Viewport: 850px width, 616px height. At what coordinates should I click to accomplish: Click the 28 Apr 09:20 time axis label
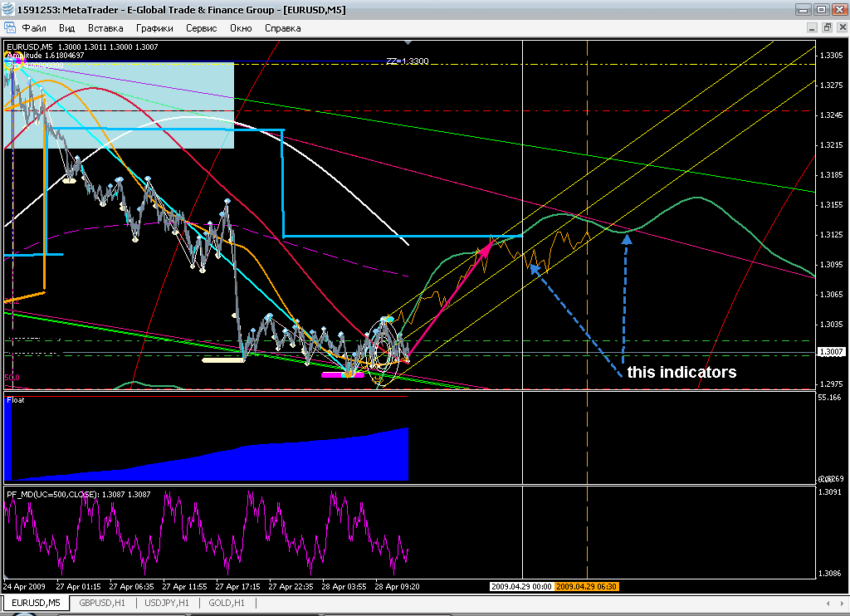coord(397,587)
